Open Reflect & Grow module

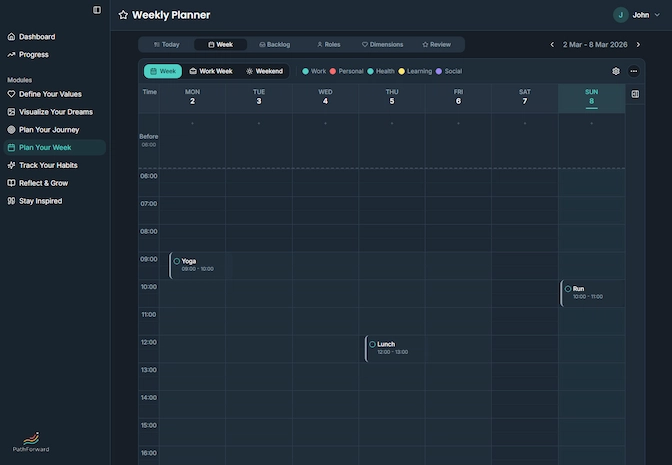[55, 183]
